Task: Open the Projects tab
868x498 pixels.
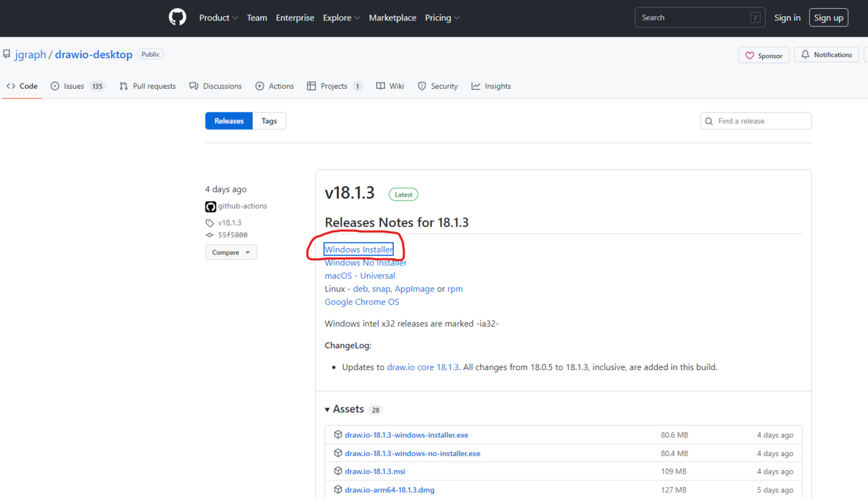Action: (334, 86)
